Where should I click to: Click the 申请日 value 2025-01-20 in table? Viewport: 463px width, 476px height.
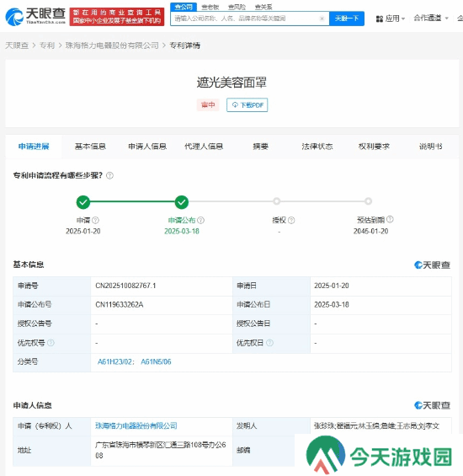[x=332, y=286]
